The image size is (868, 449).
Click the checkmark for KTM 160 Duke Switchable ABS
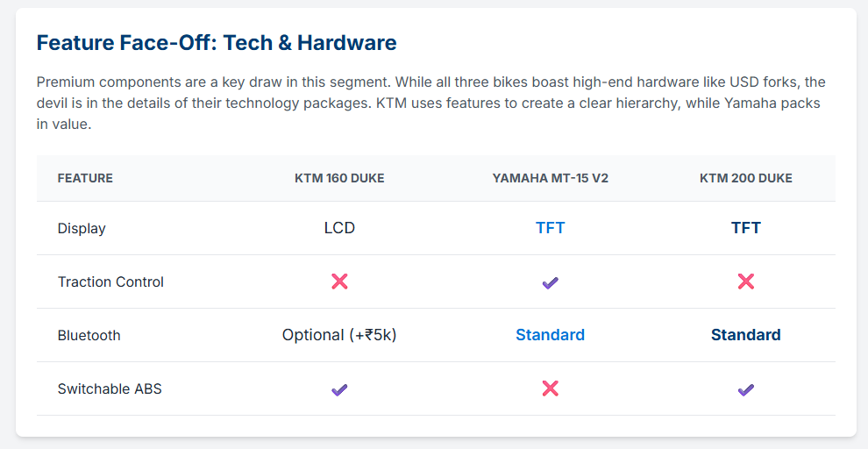tap(339, 389)
